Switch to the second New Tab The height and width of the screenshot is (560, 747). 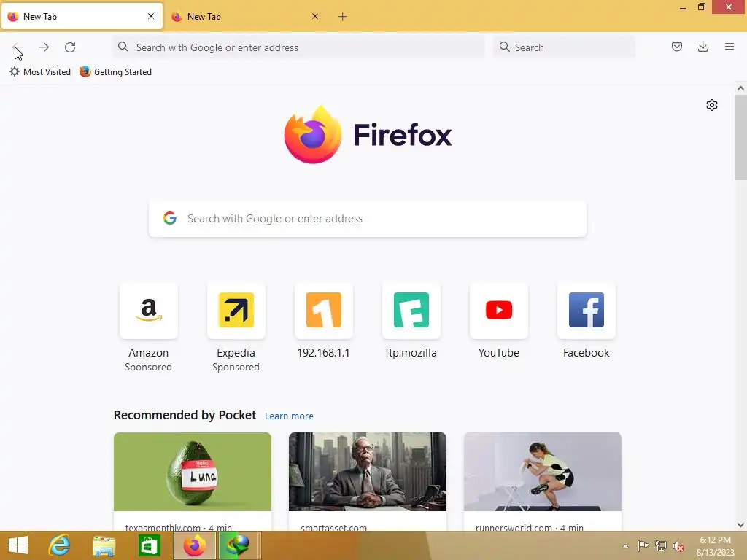[246, 16]
